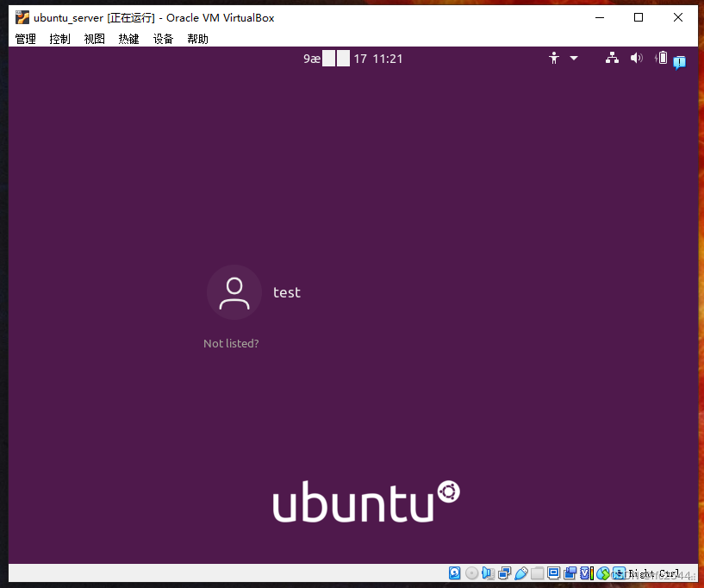
Task: Click the network adapters status icon
Action: [x=505, y=572]
